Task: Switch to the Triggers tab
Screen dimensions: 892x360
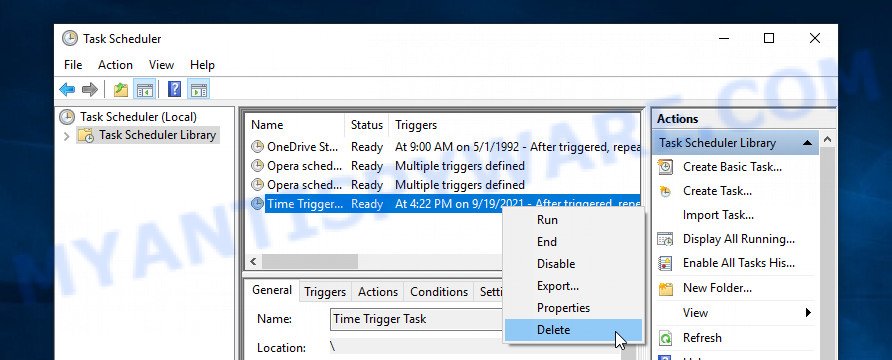Action: 325,292
